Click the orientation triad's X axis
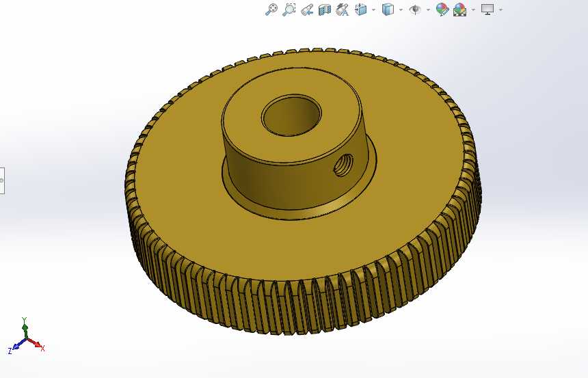588x378 pixels. [x=38, y=345]
